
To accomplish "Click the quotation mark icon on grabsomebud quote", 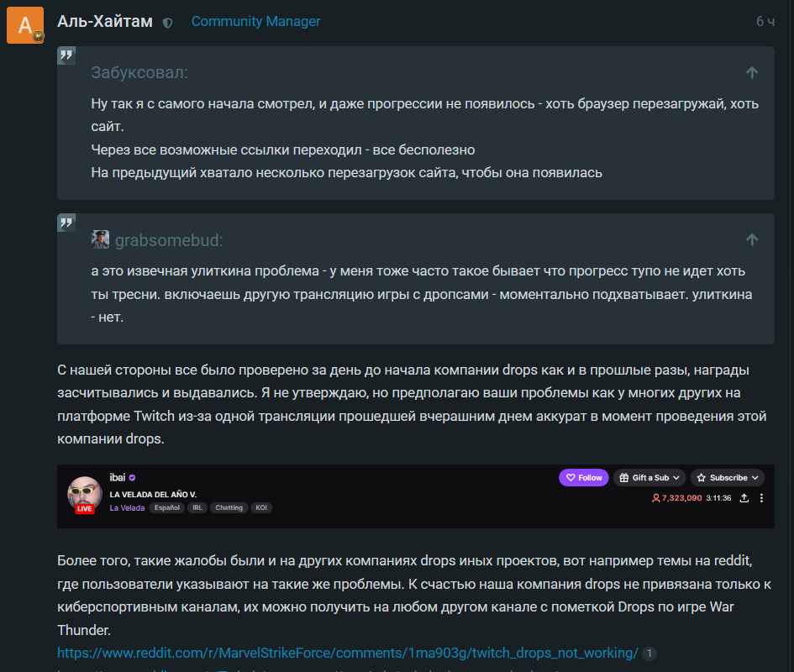I will pos(66,223).
